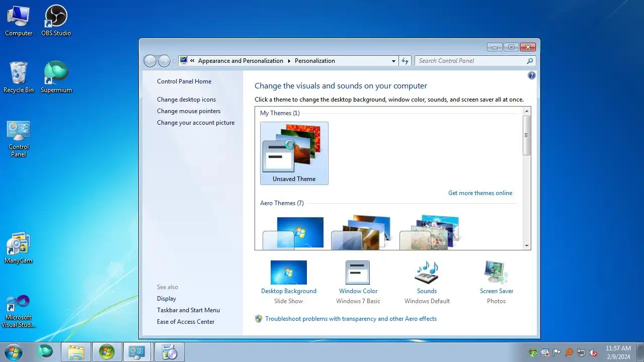Select the second Aero theme thumbnail
This screenshot has width=644, height=362.
pyautogui.click(x=362, y=233)
